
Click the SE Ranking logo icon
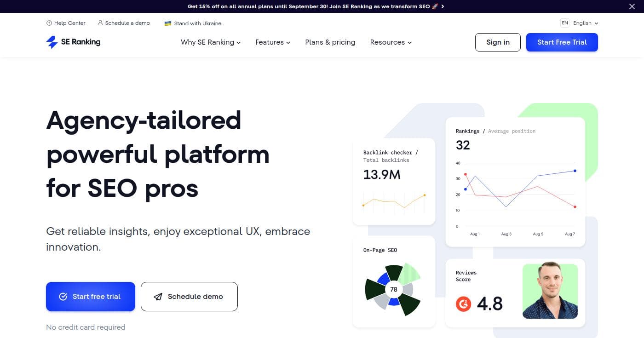click(52, 42)
